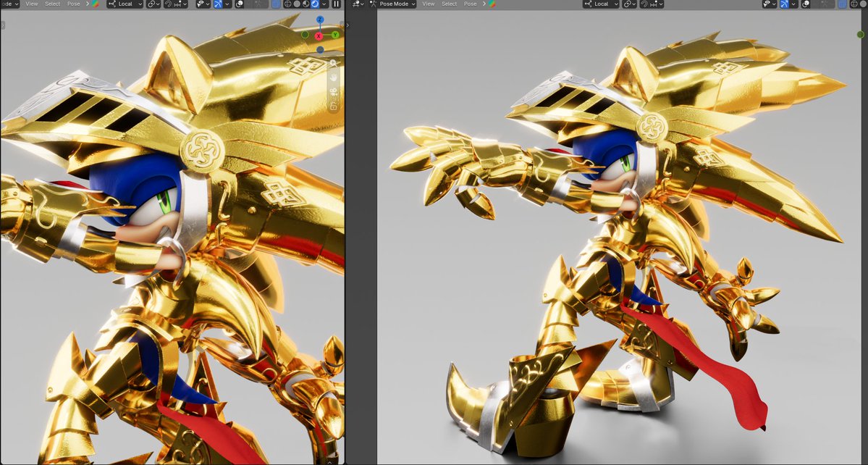Open object visibility dropdown in left viewport
Image resolution: width=868 pixels, height=465 pixels.
coord(203,4)
